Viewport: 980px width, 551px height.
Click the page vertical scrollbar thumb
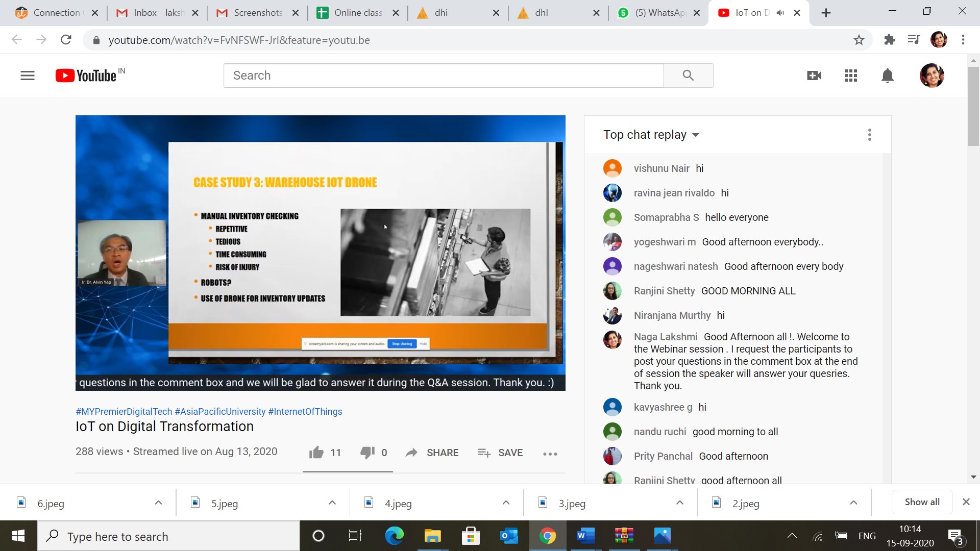973,107
